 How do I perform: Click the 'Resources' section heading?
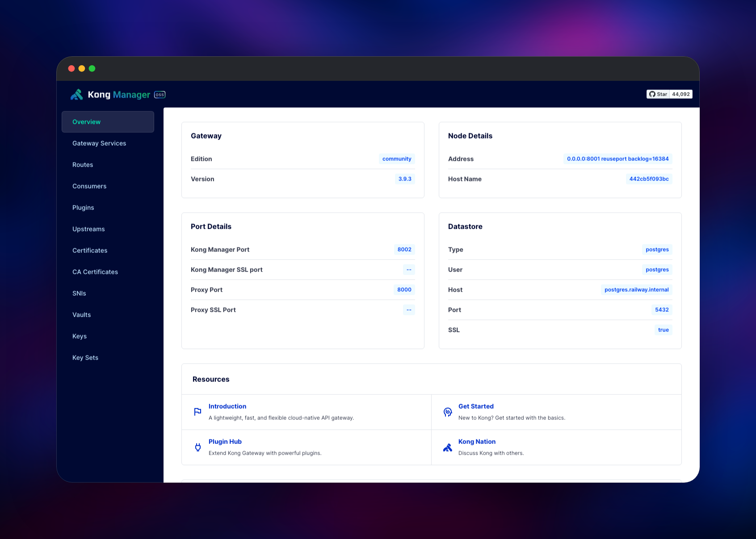211,379
